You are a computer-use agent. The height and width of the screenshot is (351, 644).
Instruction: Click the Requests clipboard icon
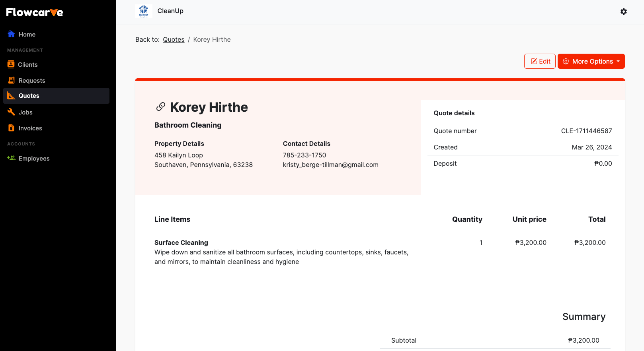tap(11, 80)
